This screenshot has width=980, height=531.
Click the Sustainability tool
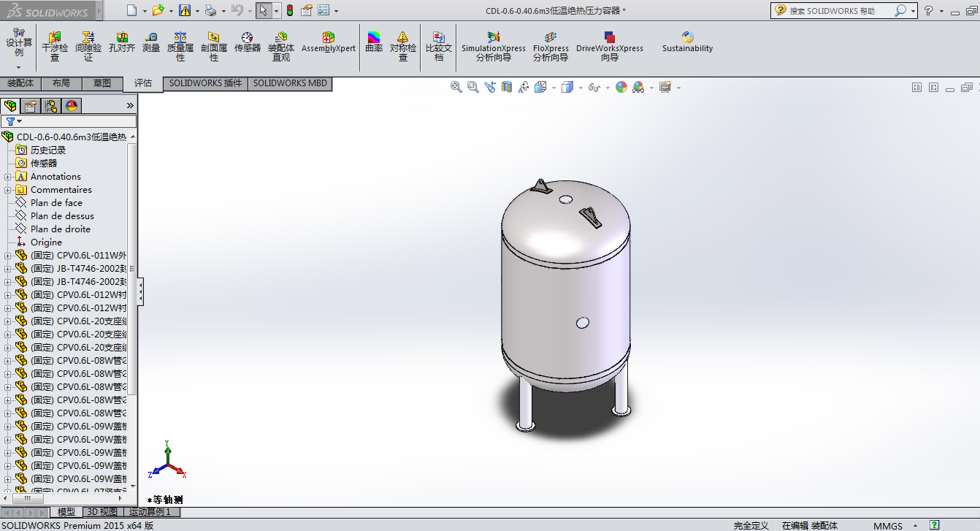click(687, 42)
